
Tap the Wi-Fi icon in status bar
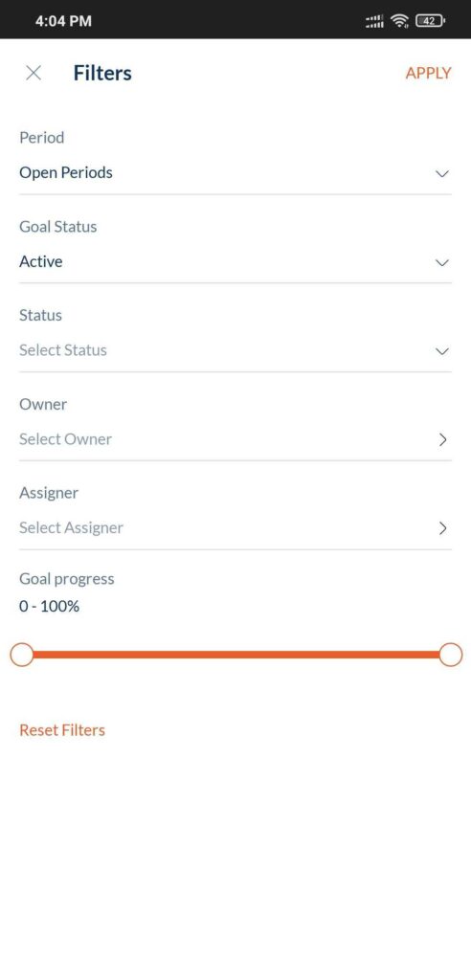[400, 21]
